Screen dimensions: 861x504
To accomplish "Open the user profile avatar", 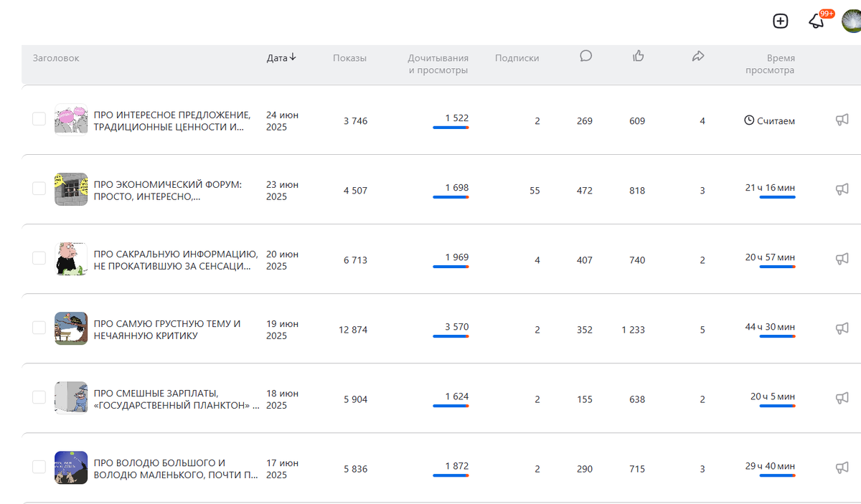I will (x=852, y=20).
